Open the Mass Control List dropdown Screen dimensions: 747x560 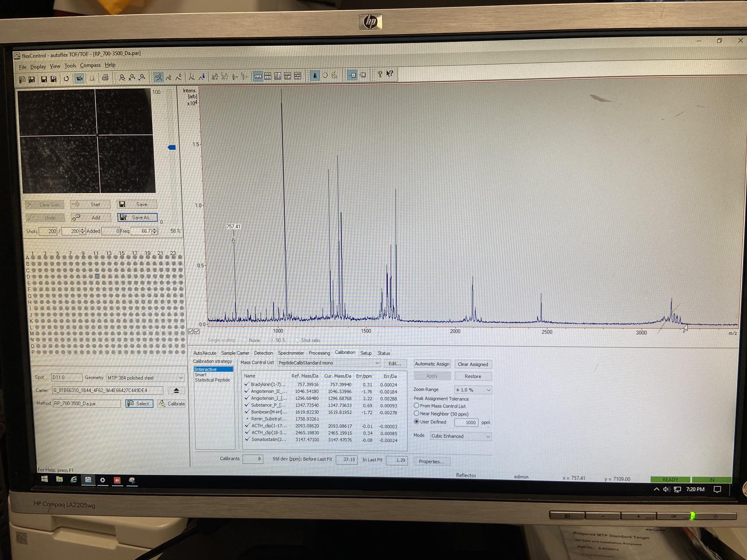click(377, 363)
